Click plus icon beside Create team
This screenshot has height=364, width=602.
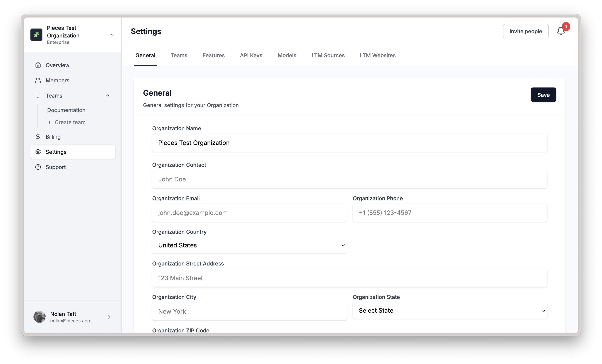[x=49, y=122]
